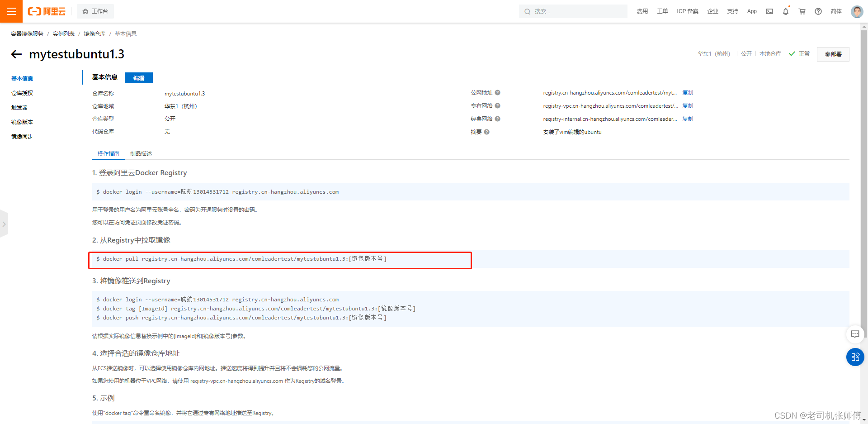Open the 支持 menu
Image resolution: width=868 pixels, height=424 pixels.
tap(733, 11)
